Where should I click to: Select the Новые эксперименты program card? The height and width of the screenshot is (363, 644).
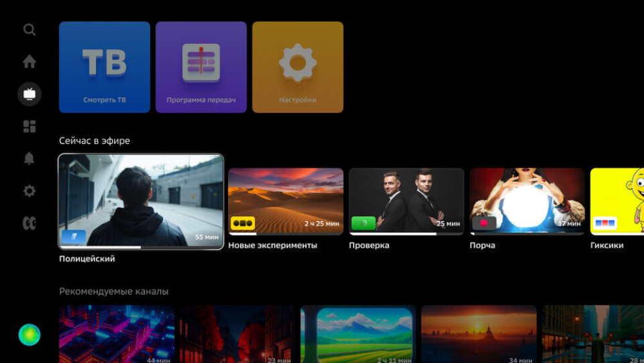pyautogui.click(x=286, y=201)
